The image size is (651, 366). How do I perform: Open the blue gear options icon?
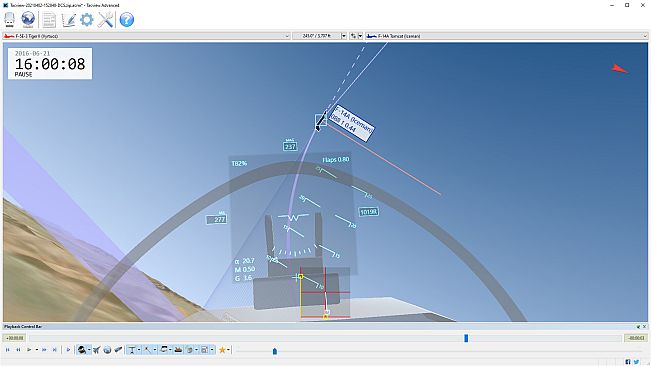(87, 20)
